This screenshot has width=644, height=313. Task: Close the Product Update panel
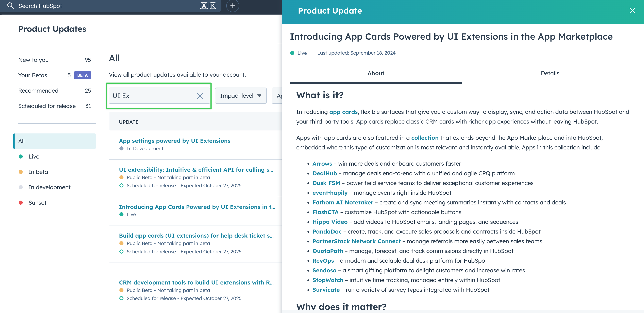tap(632, 11)
